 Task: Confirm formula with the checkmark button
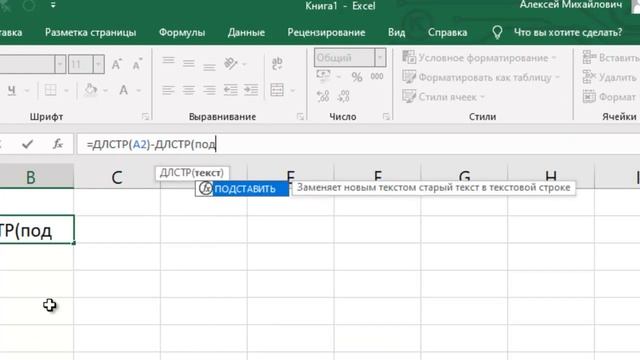[x=27, y=144]
